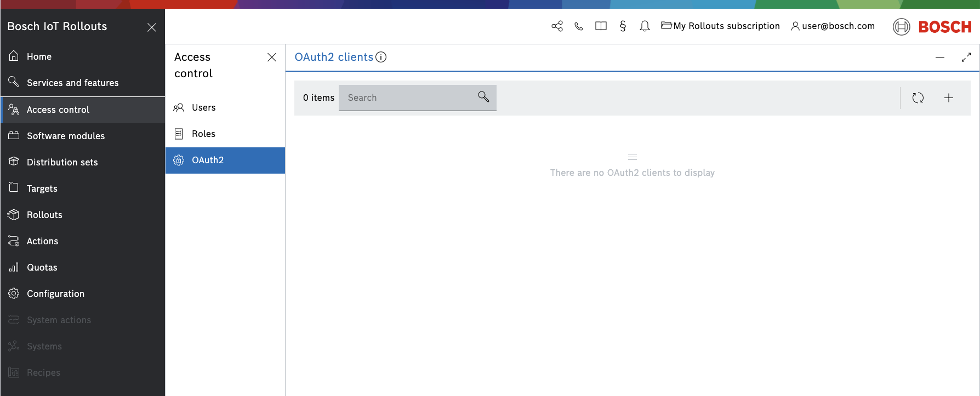Open the phone contact icon
The width and height of the screenshot is (980, 396).
579,26
